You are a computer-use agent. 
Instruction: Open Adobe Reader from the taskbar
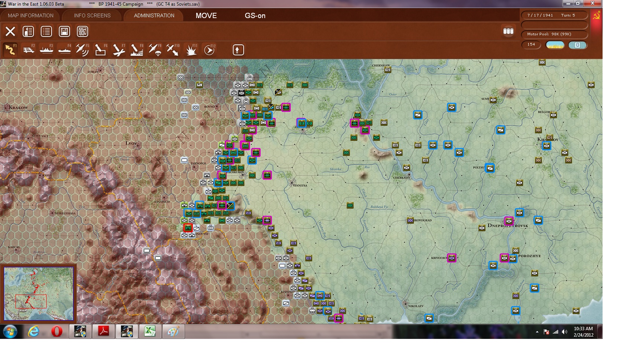104,332
